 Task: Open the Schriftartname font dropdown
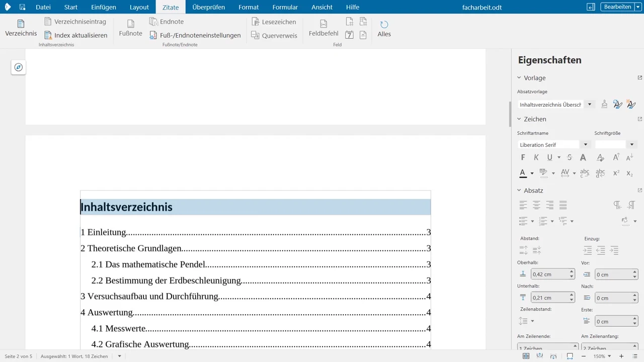click(x=585, y=145)
